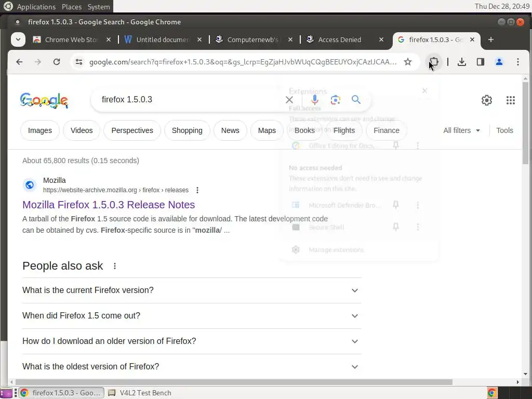Filter results by Maps
The height and width of the screenshot is (399, 532).
point(267,130)
